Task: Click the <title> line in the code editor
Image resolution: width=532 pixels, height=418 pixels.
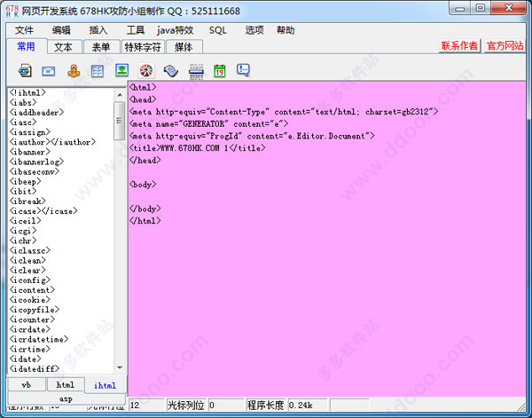Action: pos(197,148)
